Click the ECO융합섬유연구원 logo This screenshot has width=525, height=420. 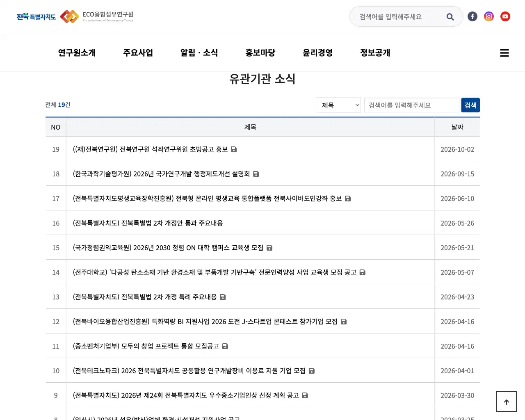[97, 16]
